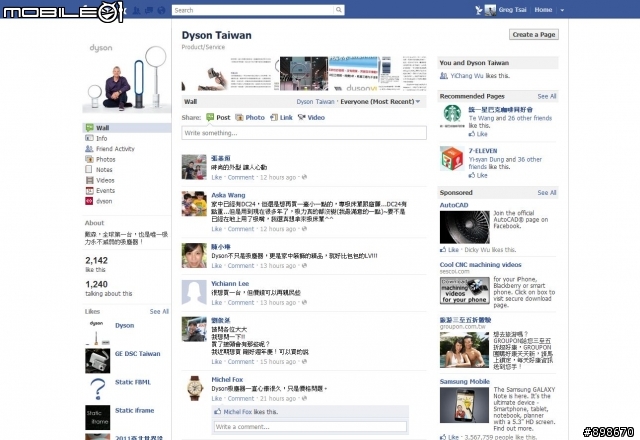Open Cool CNC machining videos ad
This screenshot has height=440, width=640.
pyautogui.click(x=480, y=264)
